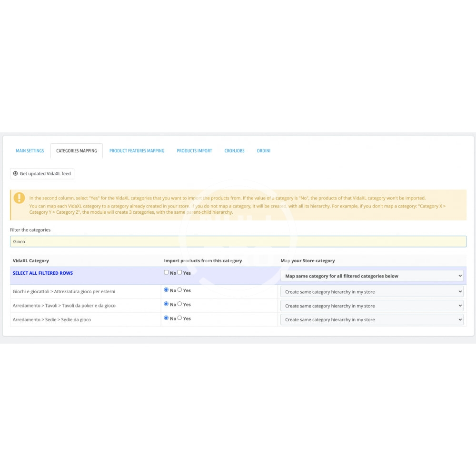The image size is (476, 476).
Task: Select Yes for Sedie da gioco
Action: pyautogui.click(x=180, y=318)
